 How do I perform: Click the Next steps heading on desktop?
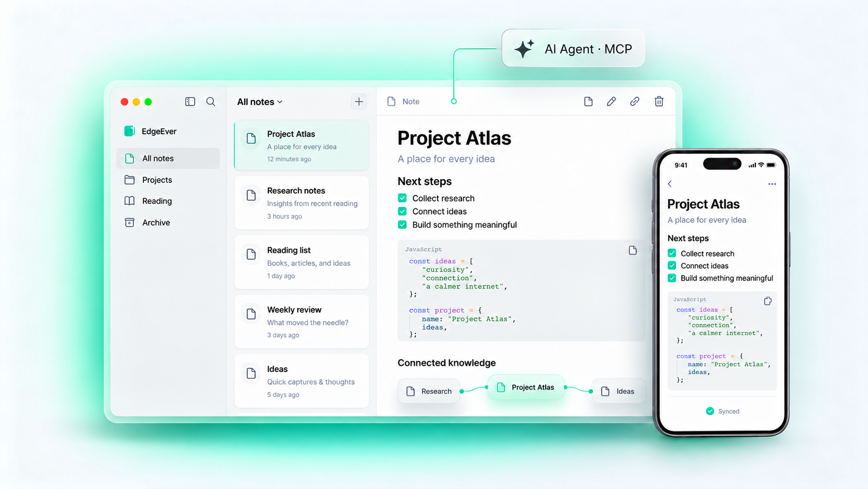click(x=425, y=181)
